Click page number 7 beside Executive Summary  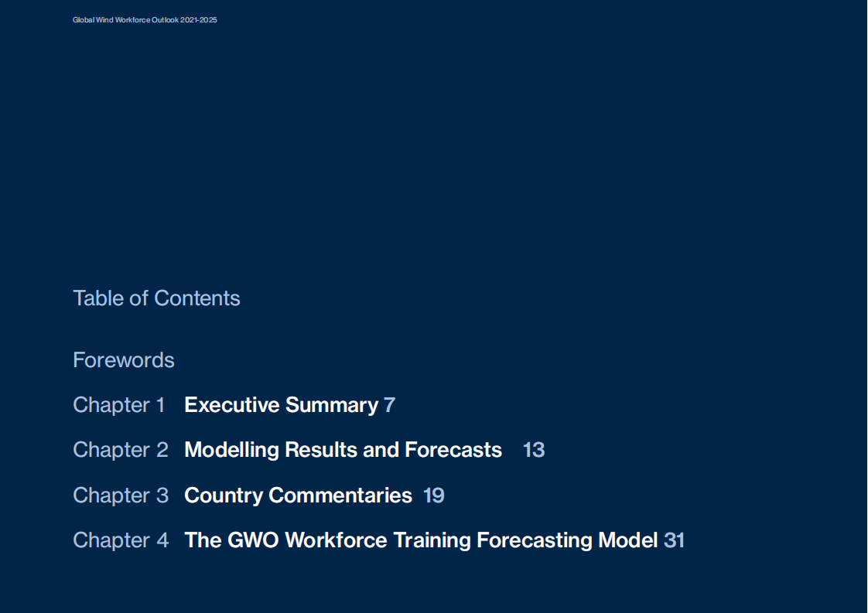[x=389, y=405]
